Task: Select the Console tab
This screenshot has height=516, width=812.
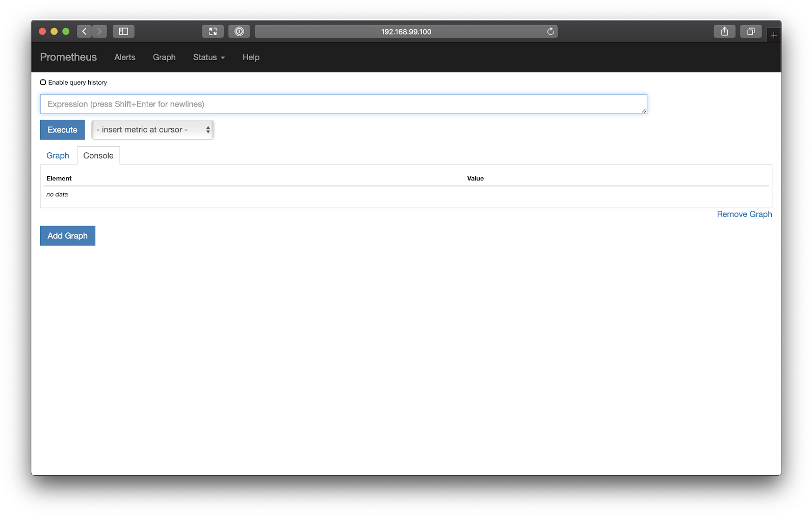Action: pos(98,156)
